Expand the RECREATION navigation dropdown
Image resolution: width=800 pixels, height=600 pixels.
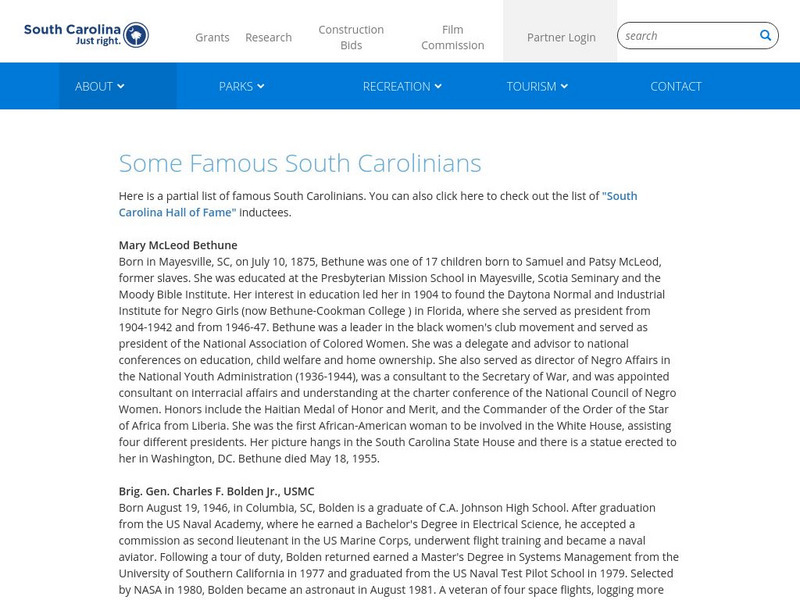[437, 86]
